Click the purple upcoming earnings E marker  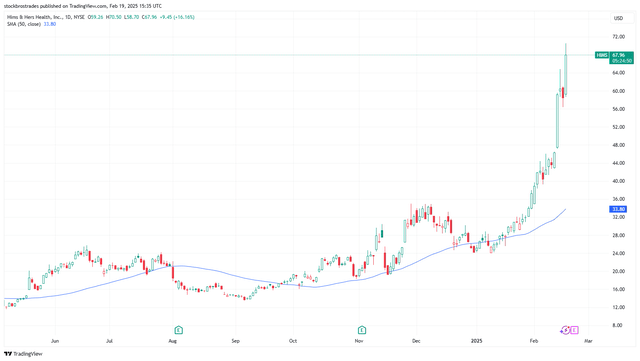574,330
